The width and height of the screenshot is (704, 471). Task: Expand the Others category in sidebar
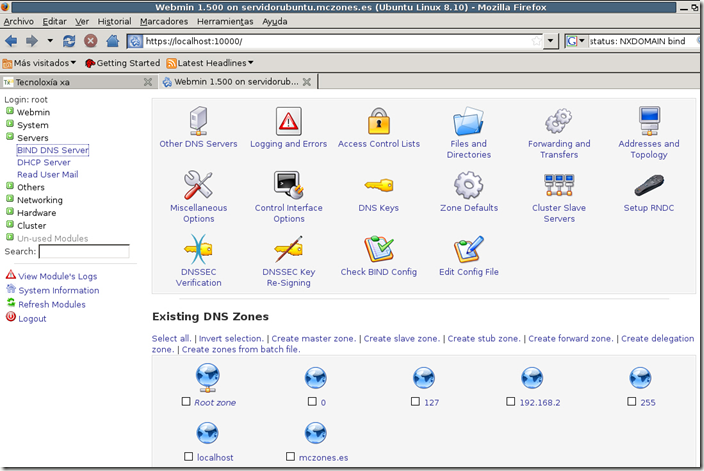click(10, 186)
